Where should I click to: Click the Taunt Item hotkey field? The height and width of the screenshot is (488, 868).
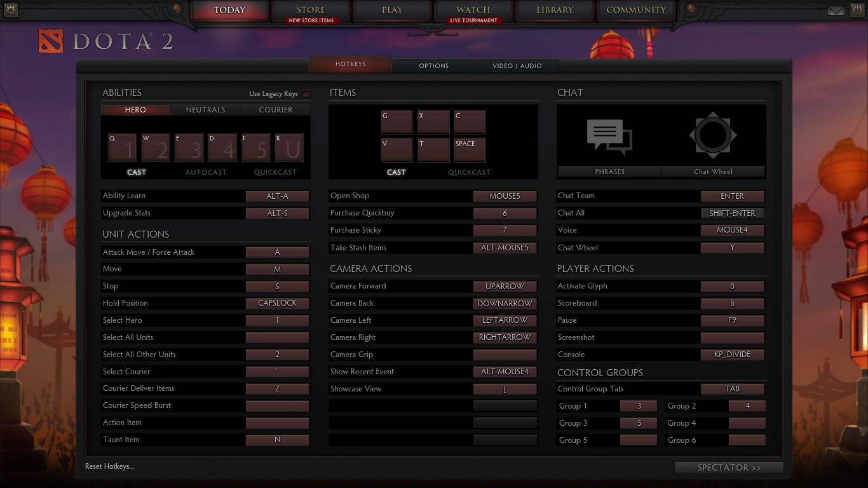point(278,440)
